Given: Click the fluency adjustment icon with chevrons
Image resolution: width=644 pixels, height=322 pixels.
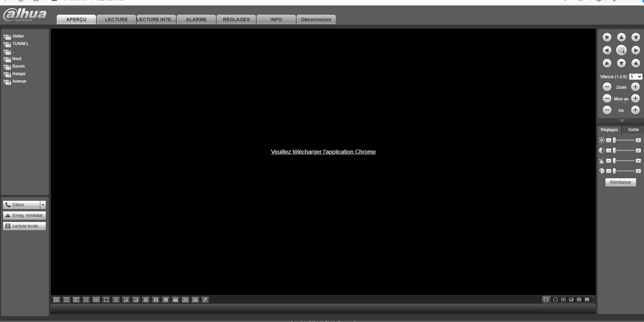Looking at the screenshot, I should point(76,300).
